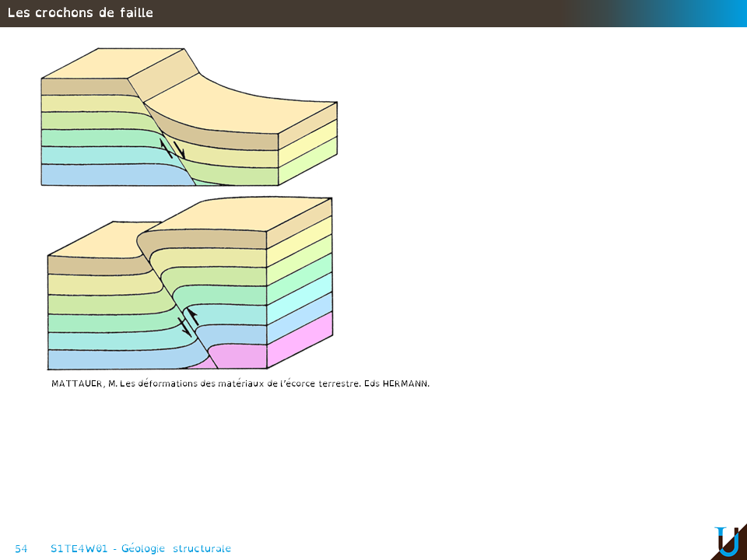Click the MATTAUER citation caption

point(240,383)
